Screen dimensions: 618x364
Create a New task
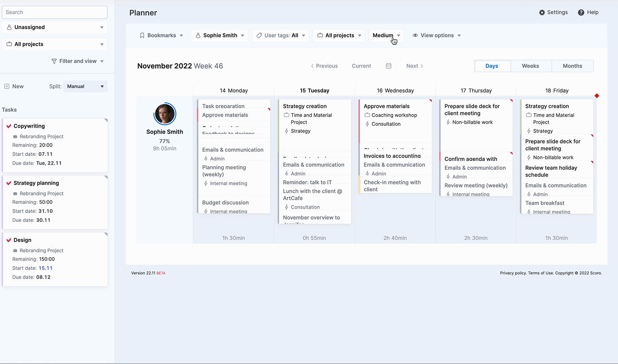click(x=14, y=86)
